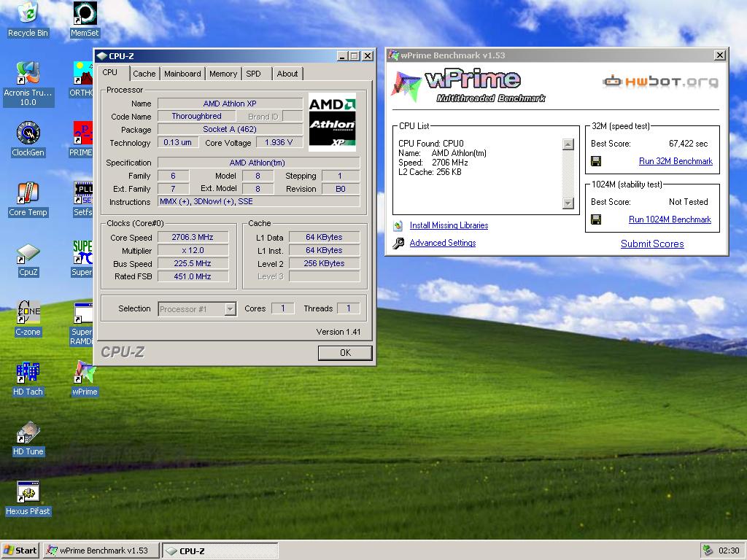Open Install Missing Libraries link

click(449, 225)
